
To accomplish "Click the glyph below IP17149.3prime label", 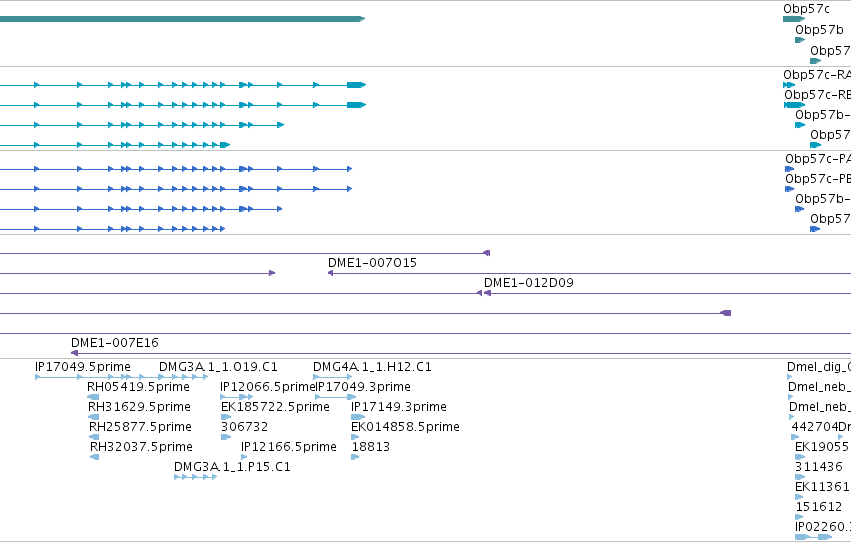I will (x=358, y=417).
